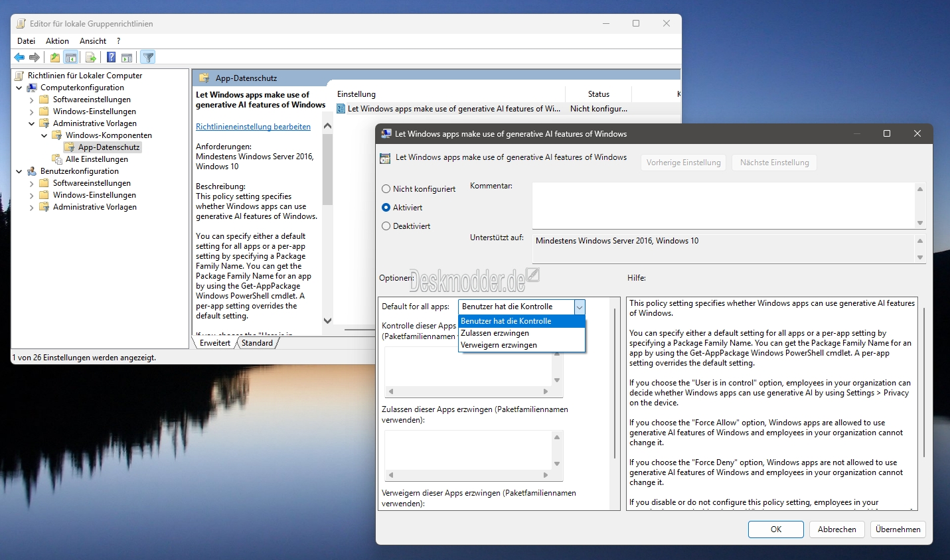The image size is (950, 560).
Task: Click the Status column header
Action: [598, 94]
